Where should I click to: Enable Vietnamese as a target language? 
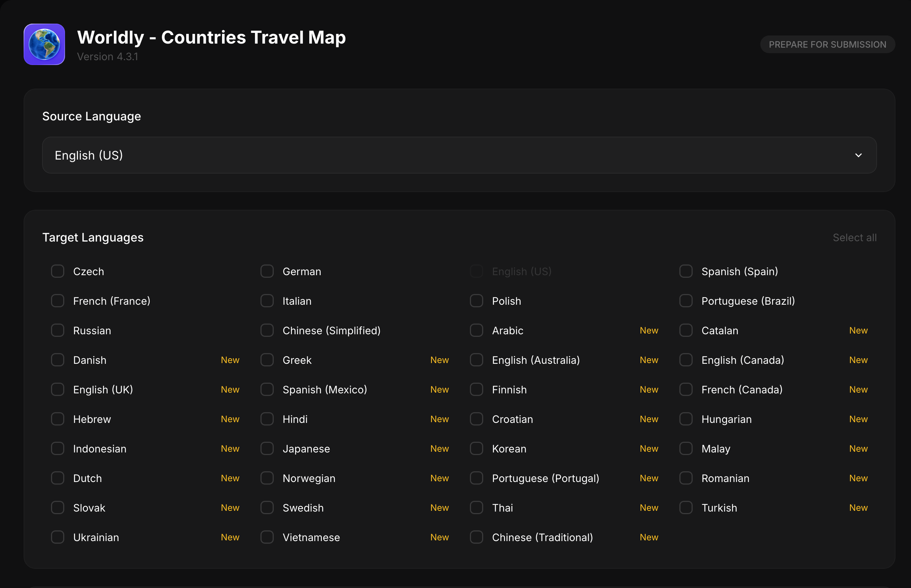tap(267, 537)
